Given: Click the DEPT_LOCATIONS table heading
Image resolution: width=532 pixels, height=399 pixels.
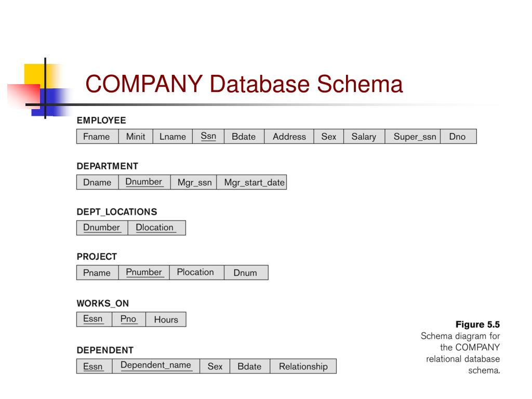Looking at the screenshot, I should tap(117, 212).
